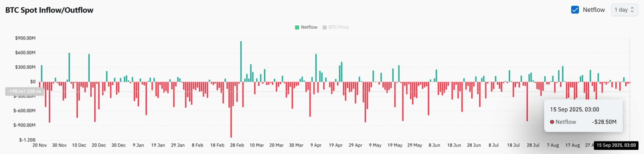644x154 pixels.
Task: Click the 20 Nov x-axis label
Action: pos(40,145)
